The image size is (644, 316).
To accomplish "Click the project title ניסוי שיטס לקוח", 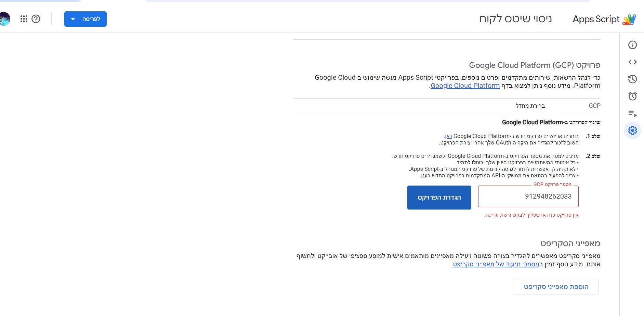I will 516,19.
